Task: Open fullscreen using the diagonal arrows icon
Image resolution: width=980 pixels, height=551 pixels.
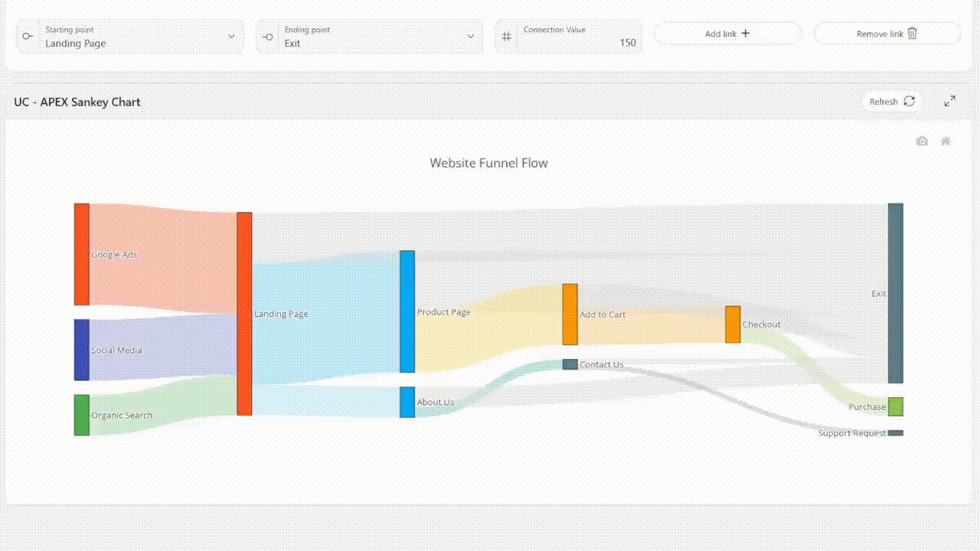Action: [x=949, y=100]
